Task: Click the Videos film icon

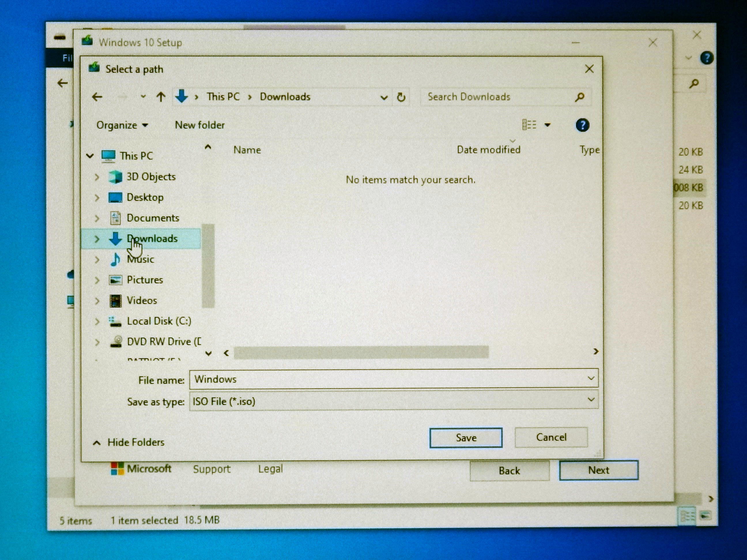Action: tap(116, 300)
